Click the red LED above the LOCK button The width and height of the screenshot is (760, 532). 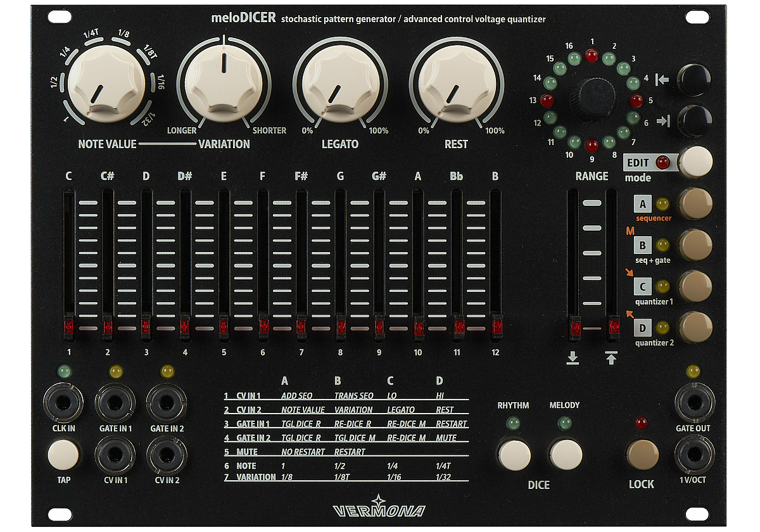(x=642, y=423)
